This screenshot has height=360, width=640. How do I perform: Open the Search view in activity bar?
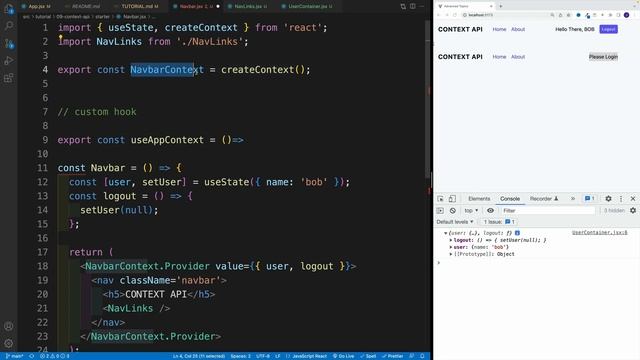[x=9, y=26]
